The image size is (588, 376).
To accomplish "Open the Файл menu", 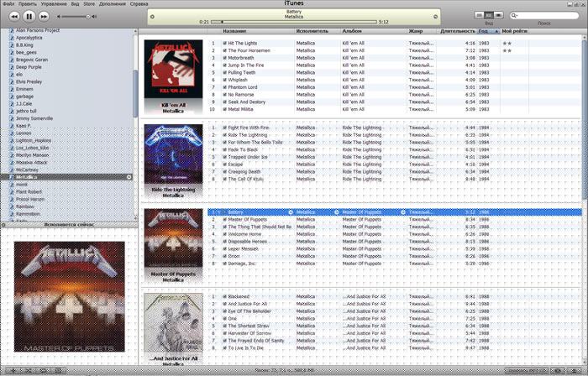I will [x=8, y=3].
